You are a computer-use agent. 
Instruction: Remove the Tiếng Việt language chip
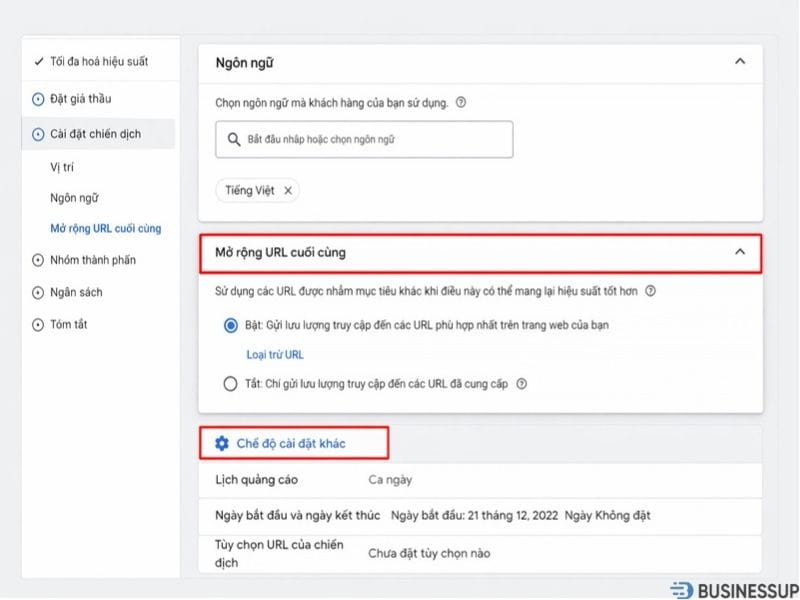(x=288, y=190)
